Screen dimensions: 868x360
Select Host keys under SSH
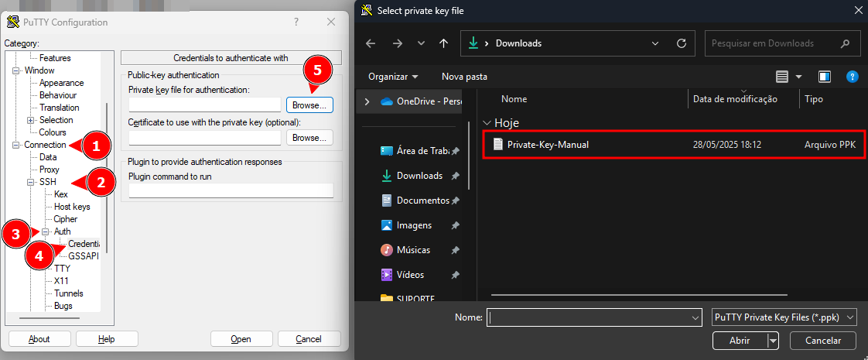point(72,207)
